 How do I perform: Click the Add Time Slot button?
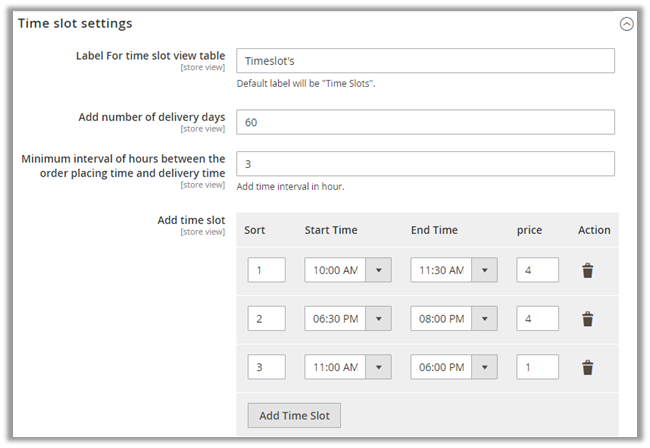(x=294, y=415)
